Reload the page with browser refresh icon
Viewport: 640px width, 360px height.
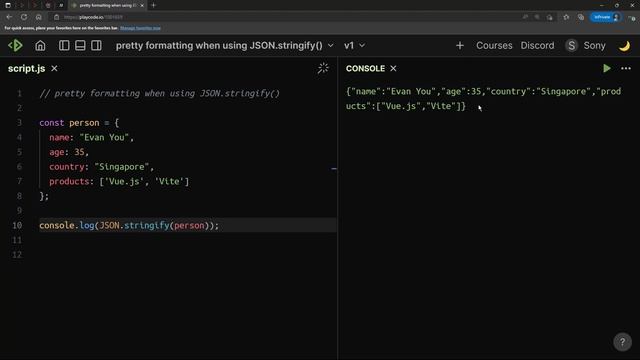[24, 17]
